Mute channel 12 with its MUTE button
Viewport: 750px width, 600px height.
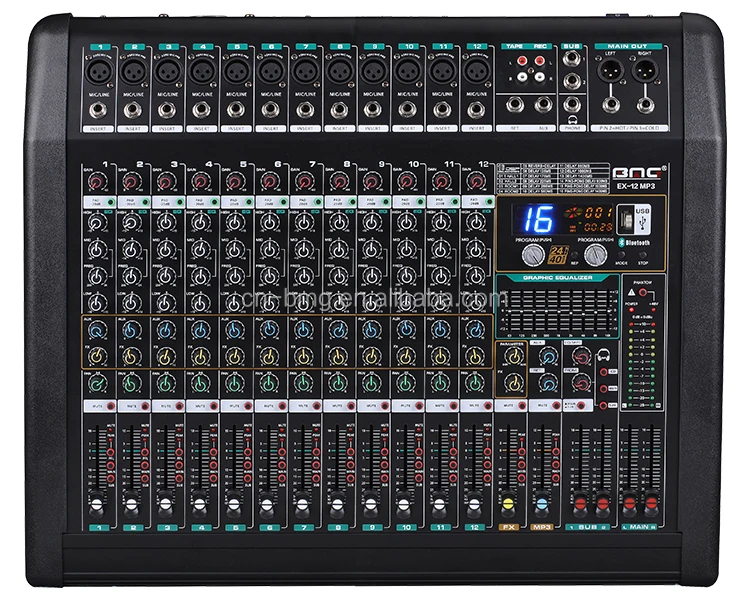(488, 406)
